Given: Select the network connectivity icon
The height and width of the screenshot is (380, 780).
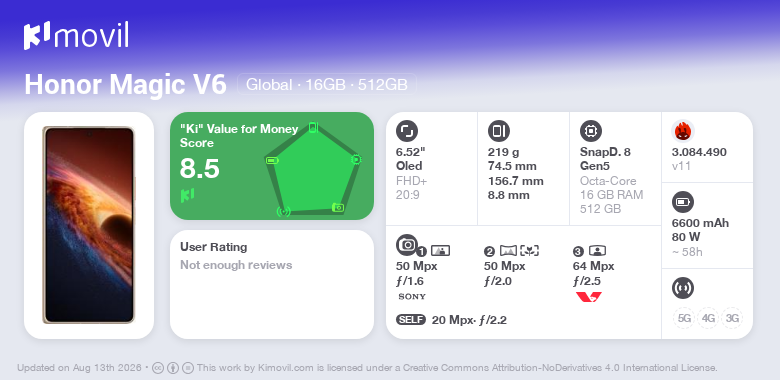Looking at the screenshot, I should pyautogui.click(x=683, y=288).
